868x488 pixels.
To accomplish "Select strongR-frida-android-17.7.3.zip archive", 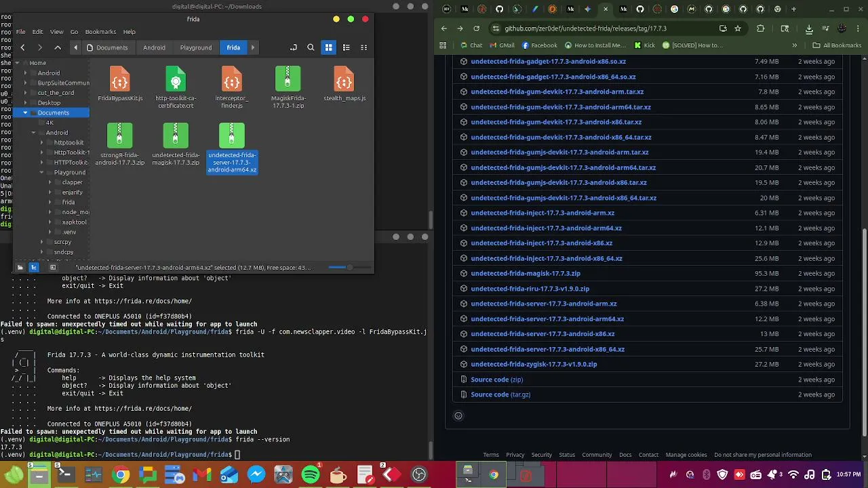I will tap(120, 144).
